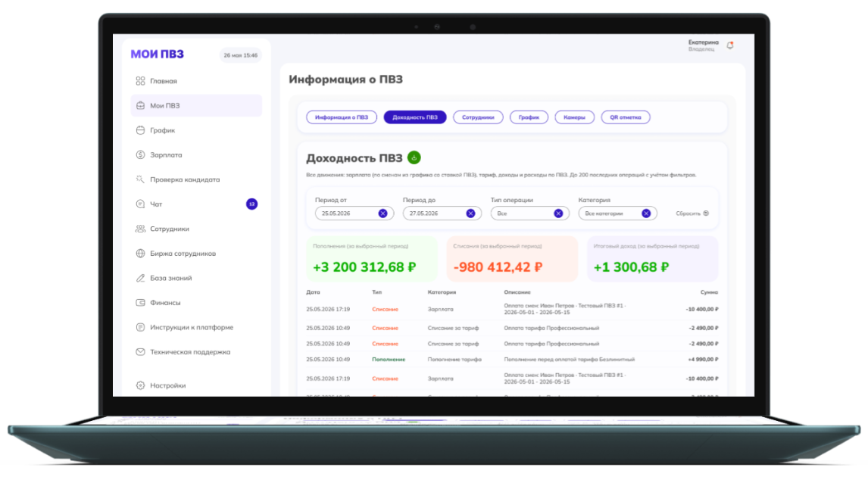Click the График calendar icon in sidebar
Screen dimensions: 868x480
(141, 130)
